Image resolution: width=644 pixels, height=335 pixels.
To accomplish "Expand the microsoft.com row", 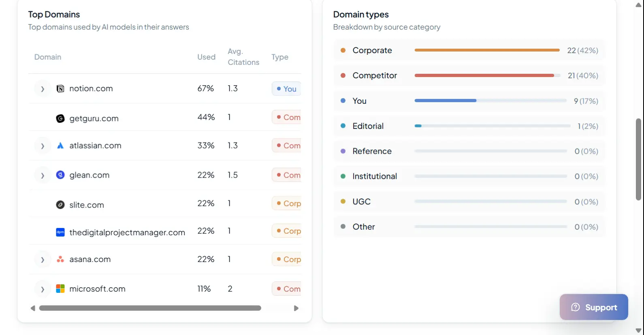I will pyautogui.click(x=43, y=289).
